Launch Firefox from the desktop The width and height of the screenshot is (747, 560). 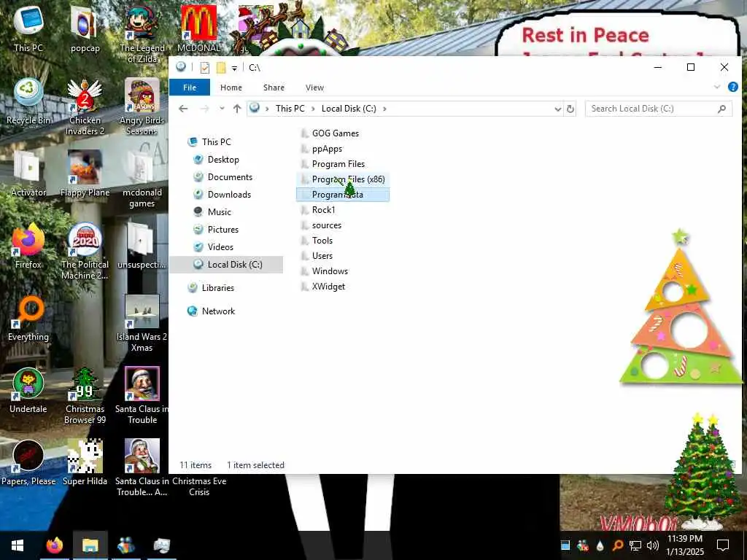[28, 245]
